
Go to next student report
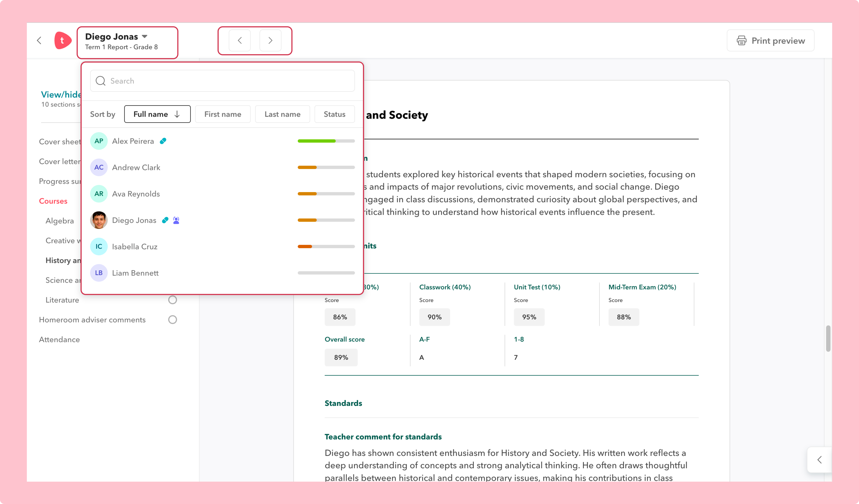coord(270,41)
